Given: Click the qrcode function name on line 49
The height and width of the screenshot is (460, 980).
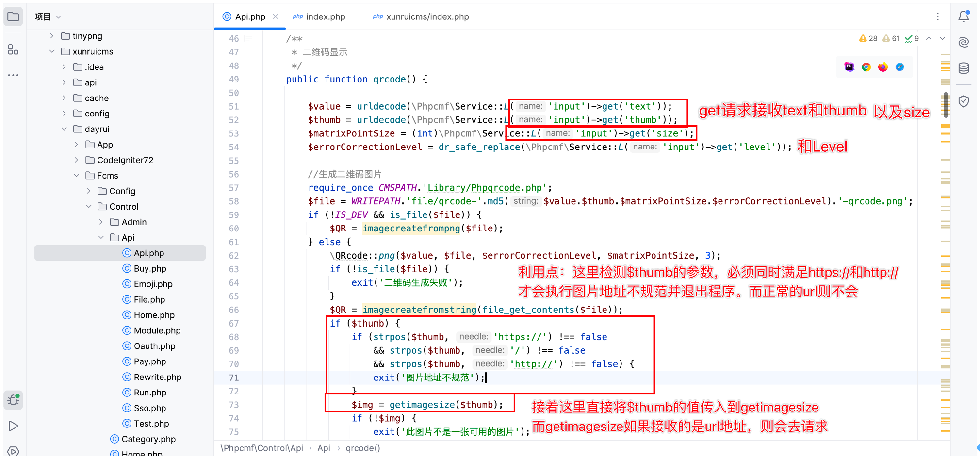Looking at the screenshot, I should (x=389, y=79).
